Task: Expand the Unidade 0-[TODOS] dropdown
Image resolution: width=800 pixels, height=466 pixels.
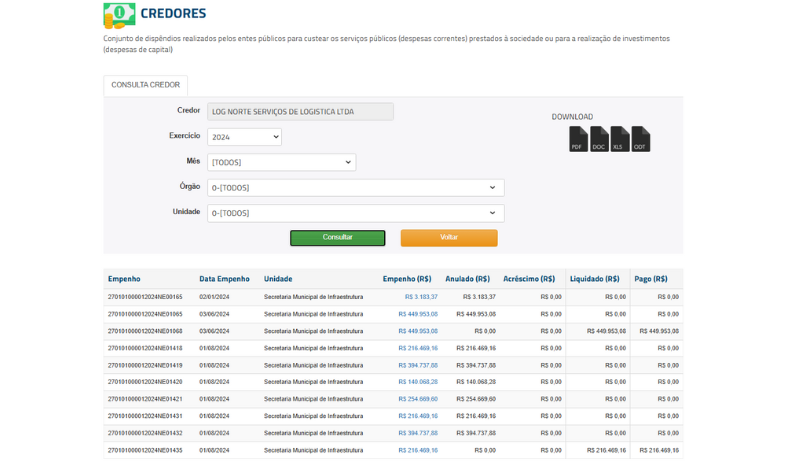Action: [x=356, y=213]
